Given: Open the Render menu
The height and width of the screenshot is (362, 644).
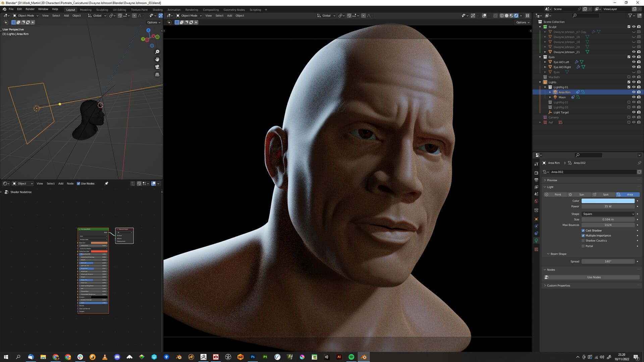Looking at the screenshot, I should (30, 9).
